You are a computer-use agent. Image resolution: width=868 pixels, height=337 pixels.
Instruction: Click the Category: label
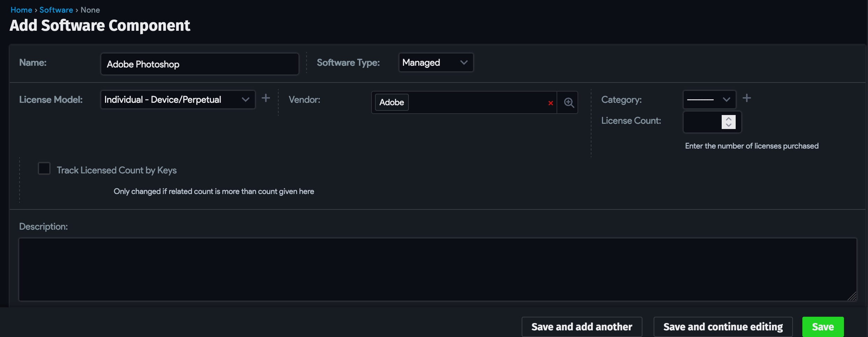coord(621,100)
